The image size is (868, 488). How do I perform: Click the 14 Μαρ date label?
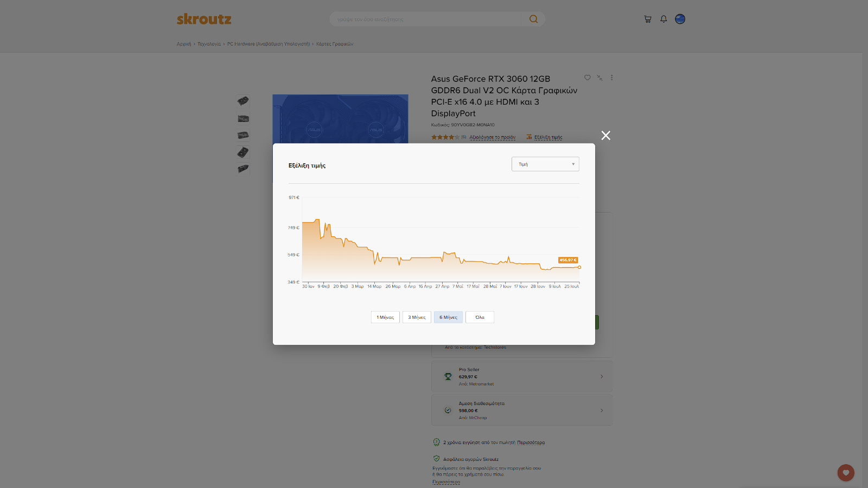[374, 286]
